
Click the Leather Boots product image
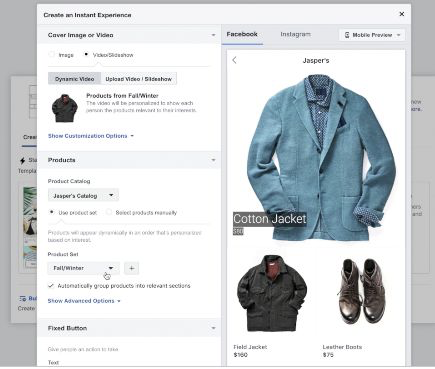click(361, 292)
